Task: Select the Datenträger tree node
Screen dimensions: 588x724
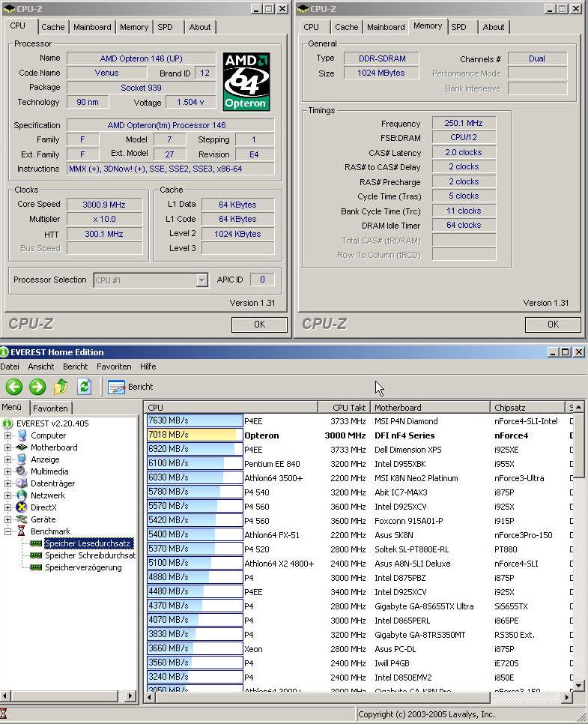Action: pyautogui.click(x=52, y=483)
